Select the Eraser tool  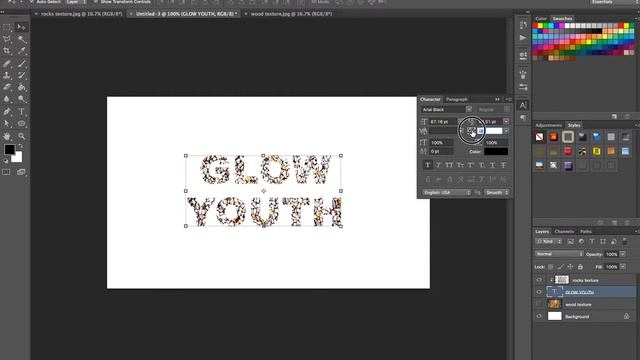[x=7, y=87]
